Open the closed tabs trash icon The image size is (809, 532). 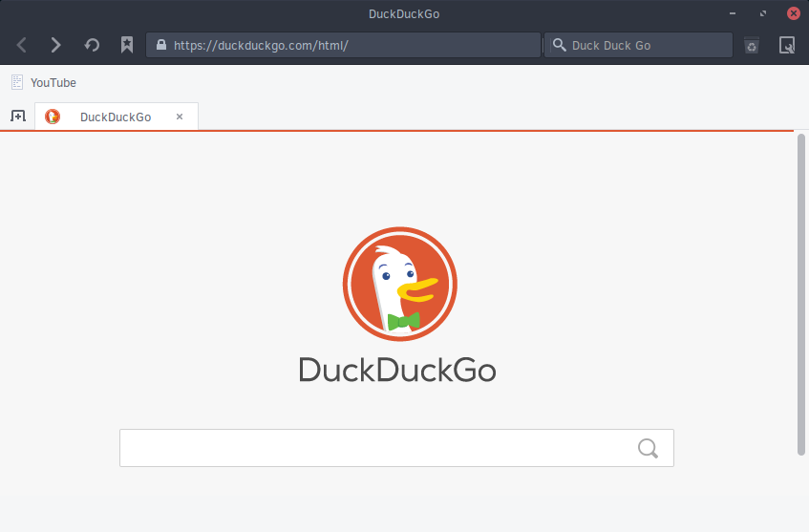(x=752, y=46)
